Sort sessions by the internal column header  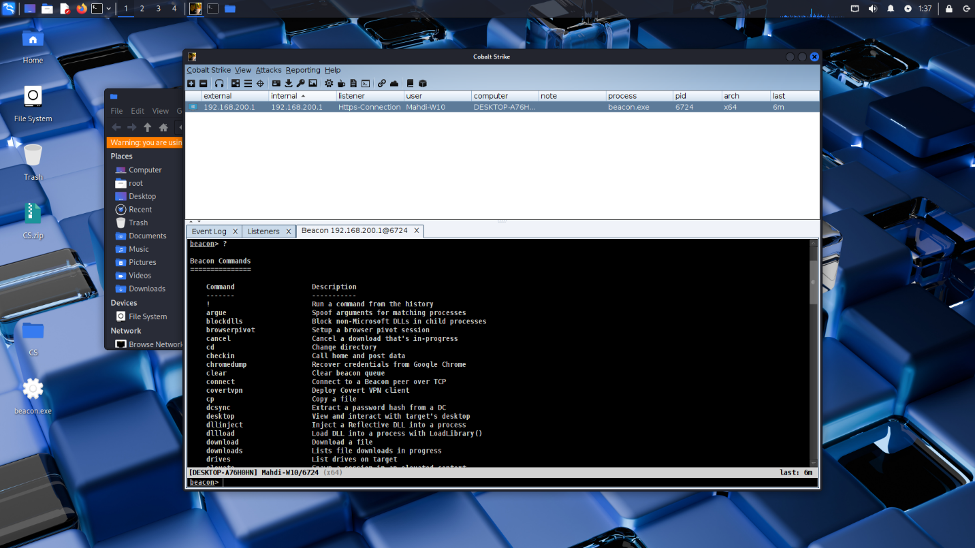point(302,96)
